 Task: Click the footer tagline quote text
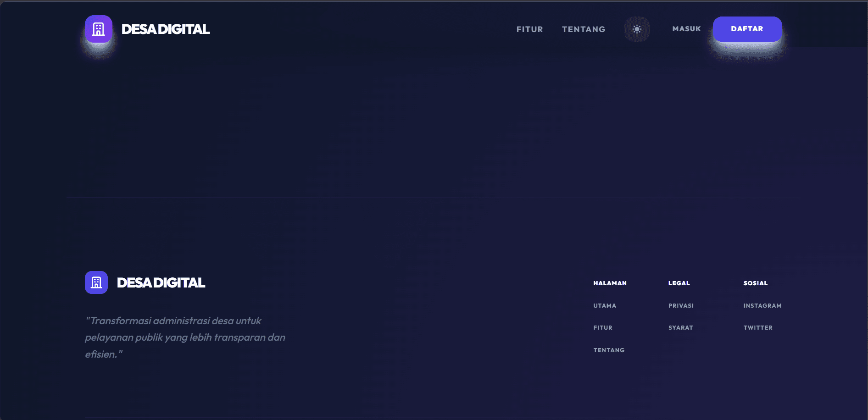coord(185,337)
